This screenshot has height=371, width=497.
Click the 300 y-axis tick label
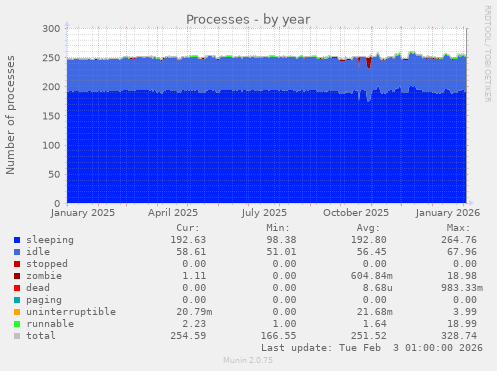pyautogui.click(x=51, y=29)
